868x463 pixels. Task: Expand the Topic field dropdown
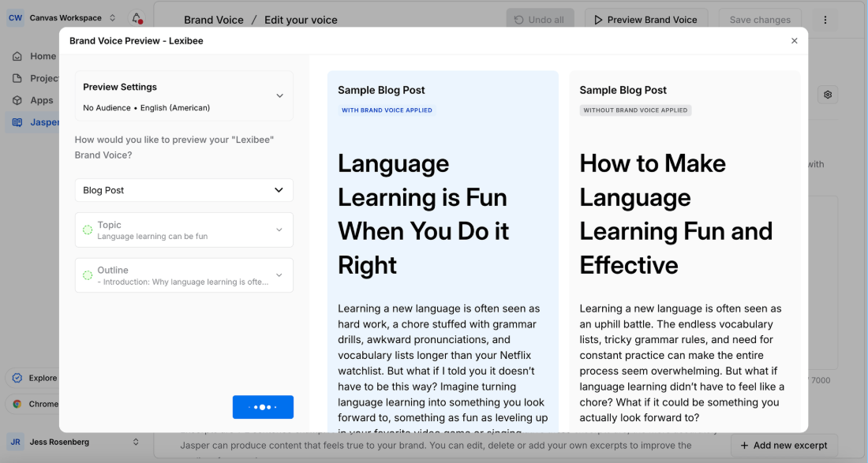[x=279, y=230]
